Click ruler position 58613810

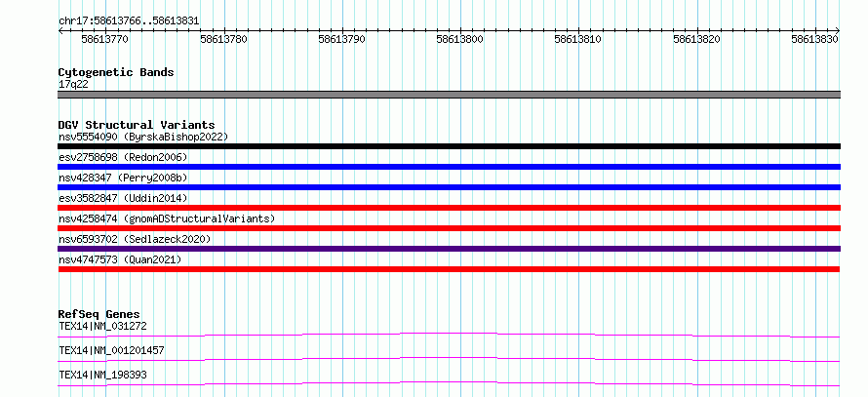[578, 40]
